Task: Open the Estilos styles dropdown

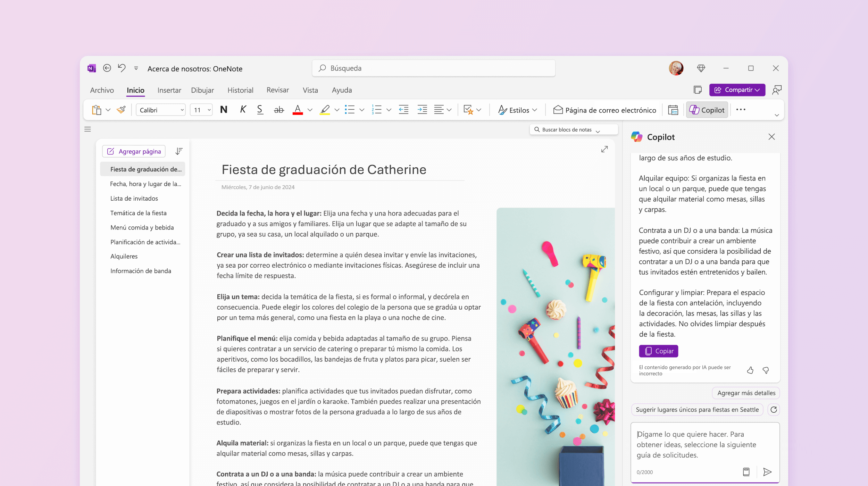Action: 518,110
